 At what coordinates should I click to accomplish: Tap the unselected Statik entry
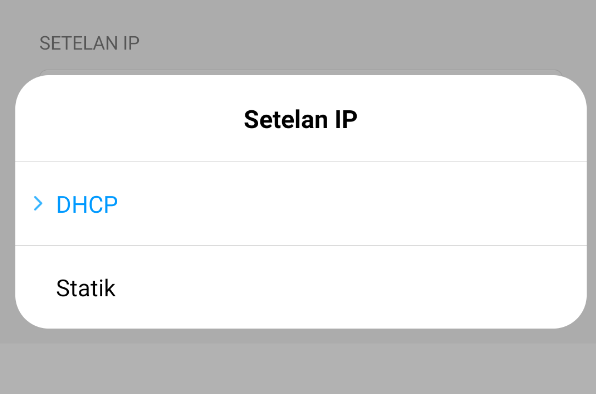tap(301, 288)
